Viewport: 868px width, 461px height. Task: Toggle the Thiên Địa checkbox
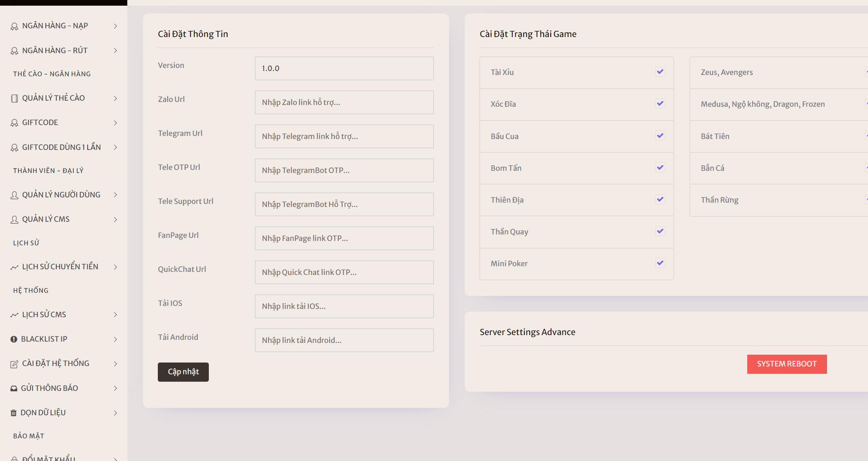[660, 200]
